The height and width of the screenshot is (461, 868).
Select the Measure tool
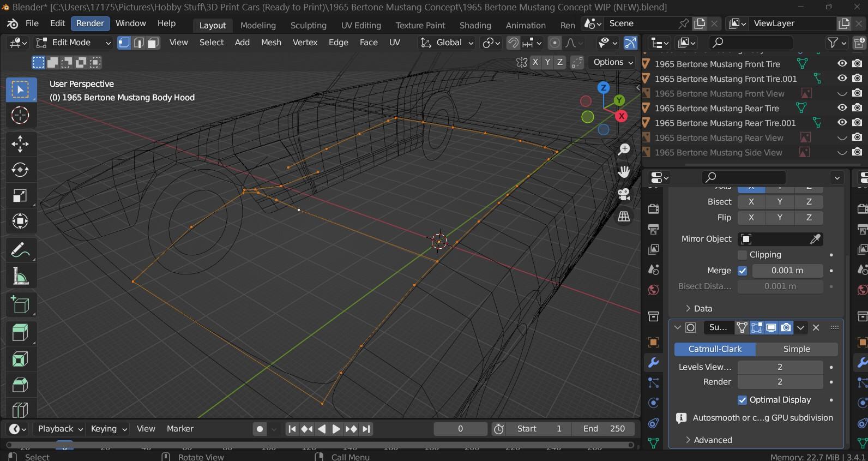21,276
